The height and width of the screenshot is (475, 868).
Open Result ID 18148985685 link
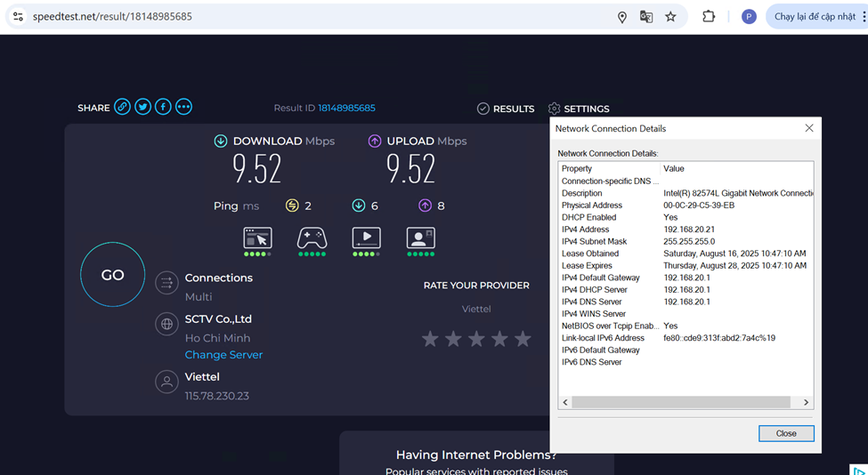pos(346,108)
